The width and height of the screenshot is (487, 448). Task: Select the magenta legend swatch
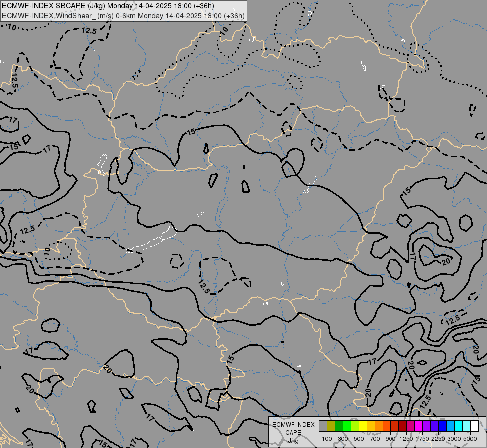[x=419, y=426]
